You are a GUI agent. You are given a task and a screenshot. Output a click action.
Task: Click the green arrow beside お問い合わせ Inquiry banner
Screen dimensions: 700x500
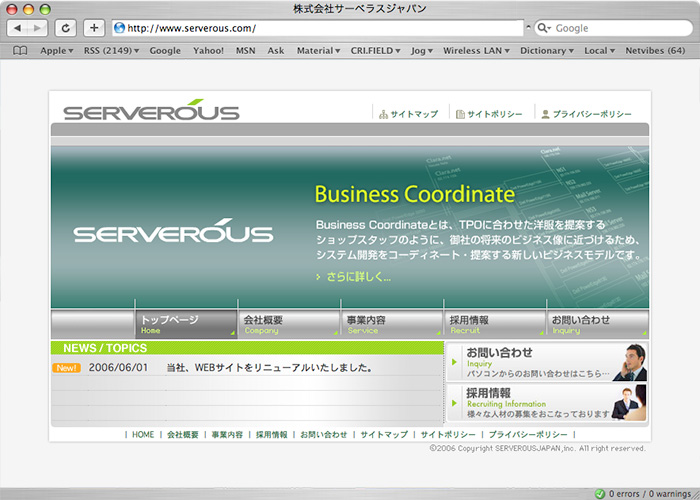pyautogui.click(x=454, y=362)
